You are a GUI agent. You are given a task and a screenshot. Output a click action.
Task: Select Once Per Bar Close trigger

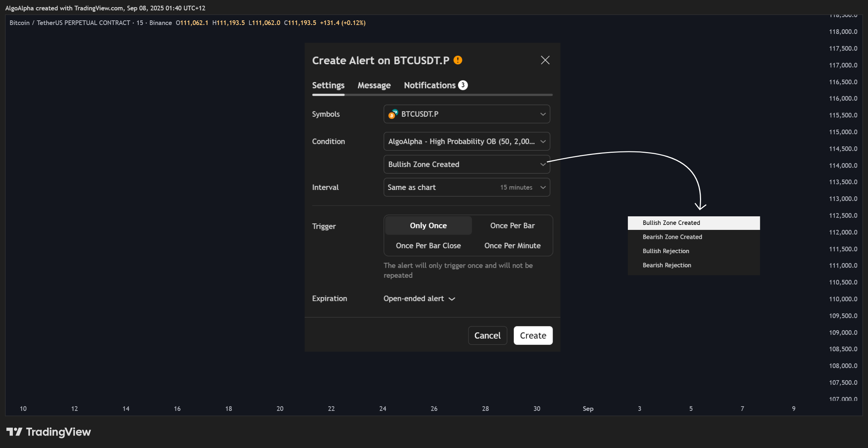pyautogui.click(x=428, y=245)
